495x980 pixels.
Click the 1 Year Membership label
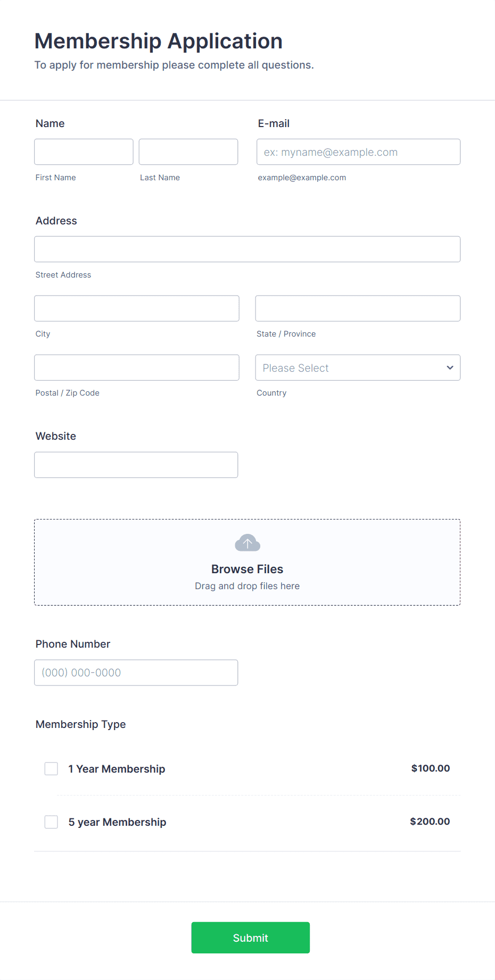pos(117,769)
